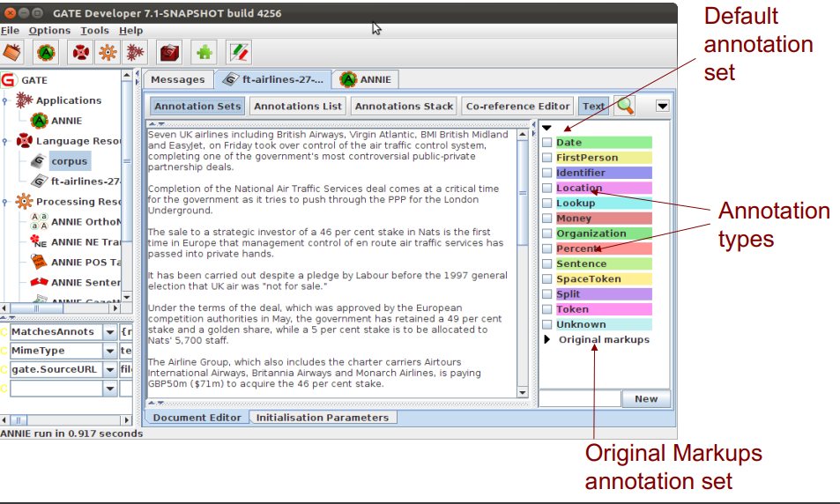Check the Lookup annotation type
This screenshot has width=840, height=504.
[547, 203]
